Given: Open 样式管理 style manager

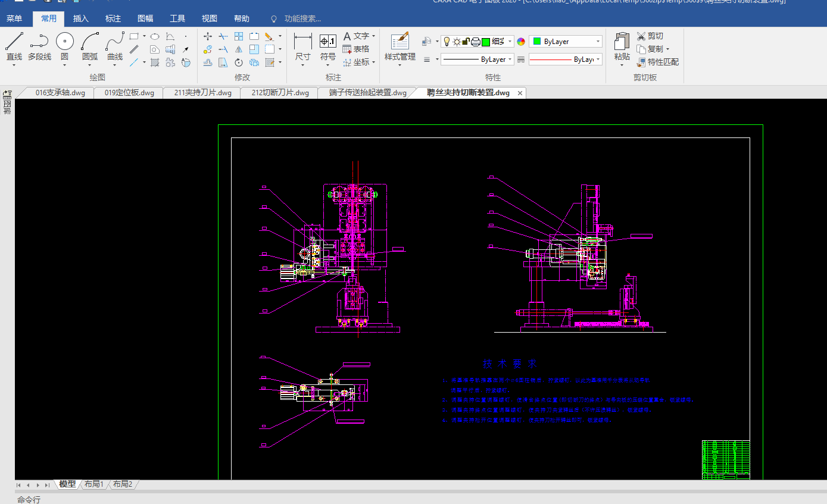Looking at the screenshot, I should point(400,46).
